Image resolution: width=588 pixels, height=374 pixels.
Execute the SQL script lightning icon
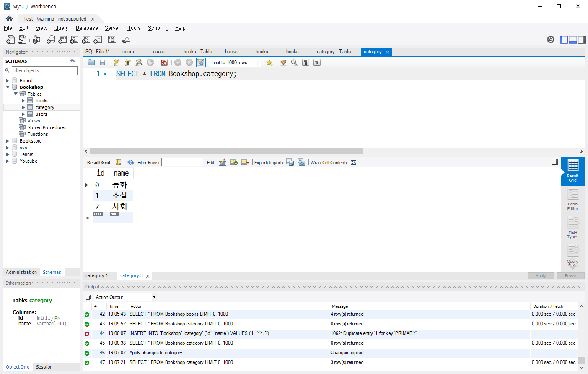[x=117, y=62]
